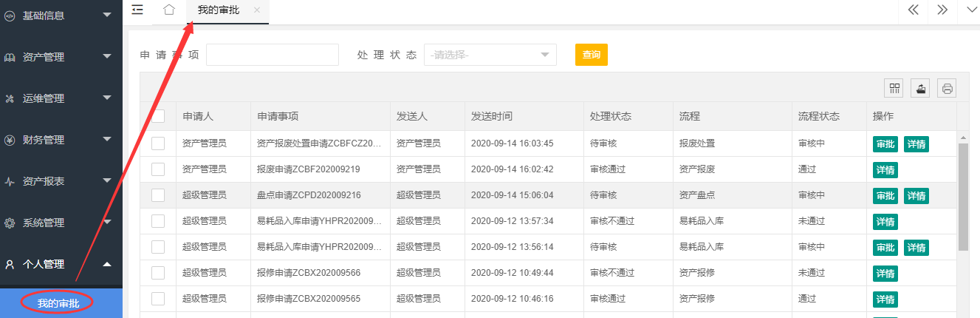Check the 盘点申请ZCPD202009216 row checkbox
Image resolution: width=980 pixels, height=318 pixels.
(x=158, y=195)
